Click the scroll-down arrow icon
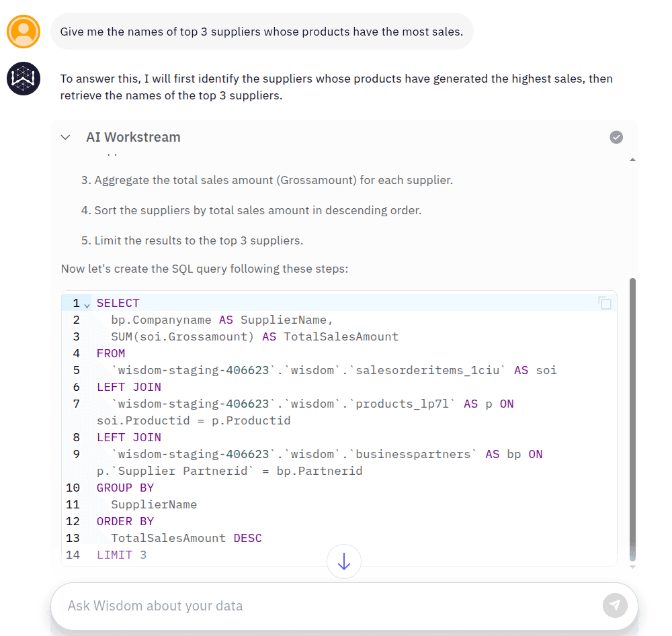The image size is (672, 636). pyautogui.click(x=343, y=561)
